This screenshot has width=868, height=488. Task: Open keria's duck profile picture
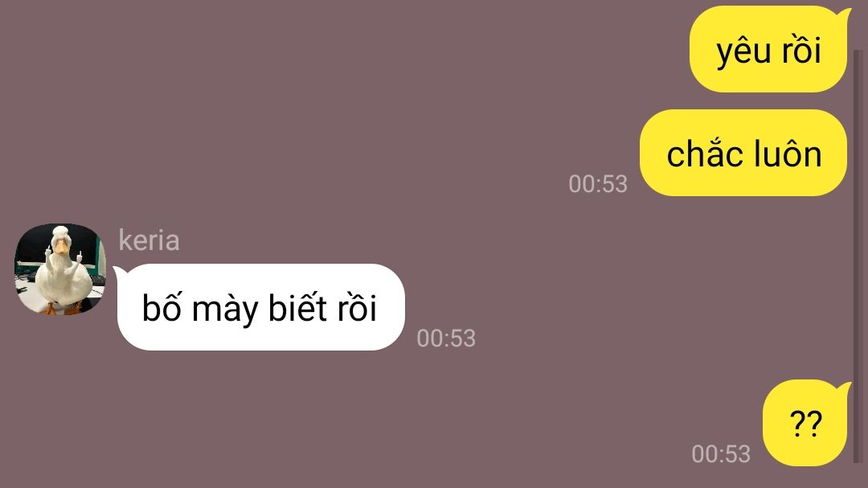tap(59, 269)
